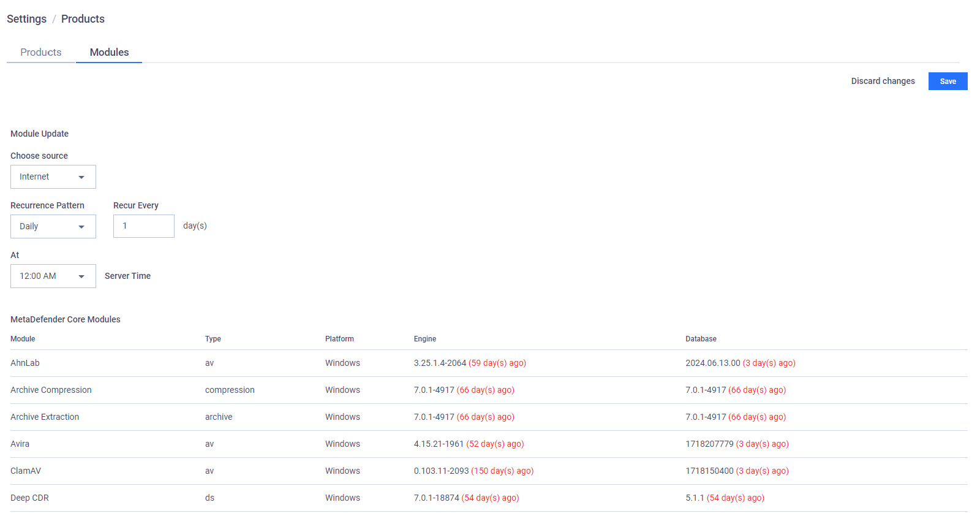Select the ClamAV module name

[x=26, y=471]
